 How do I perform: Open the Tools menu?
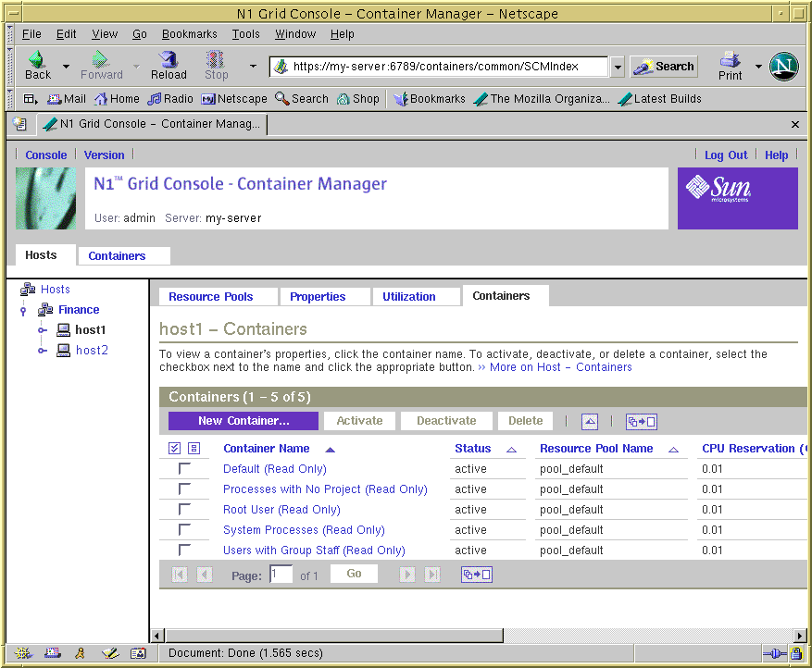click(x=245, y=34)
